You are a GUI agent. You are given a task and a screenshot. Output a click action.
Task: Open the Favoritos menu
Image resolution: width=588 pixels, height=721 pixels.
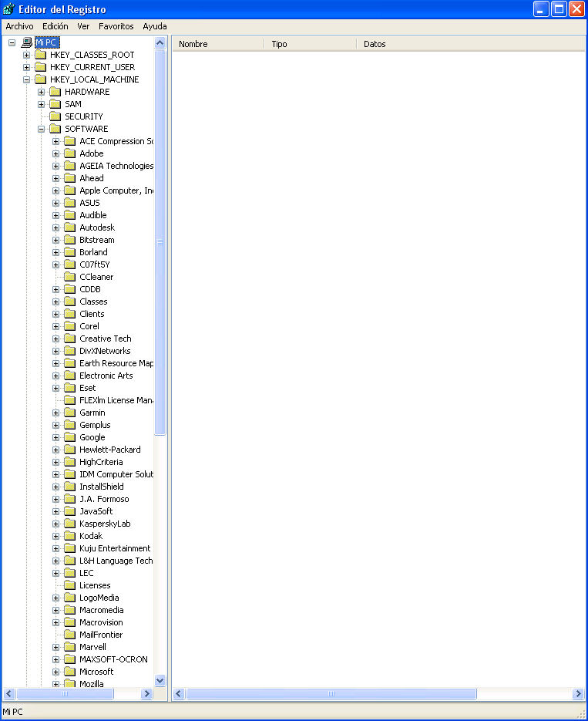[116, 26]
